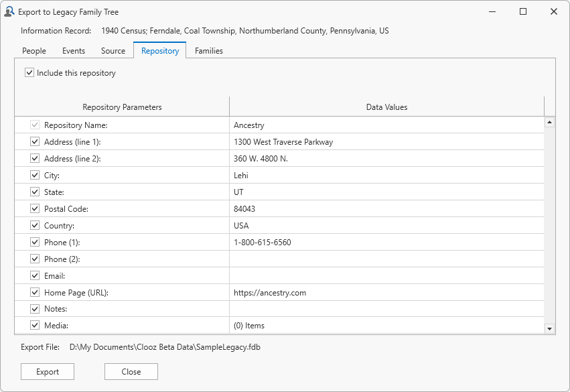This screenshot has height=392, width=570.
Task: Click the scrollbar down arrow
Action: pyautogui.click(x=551, y=327)
